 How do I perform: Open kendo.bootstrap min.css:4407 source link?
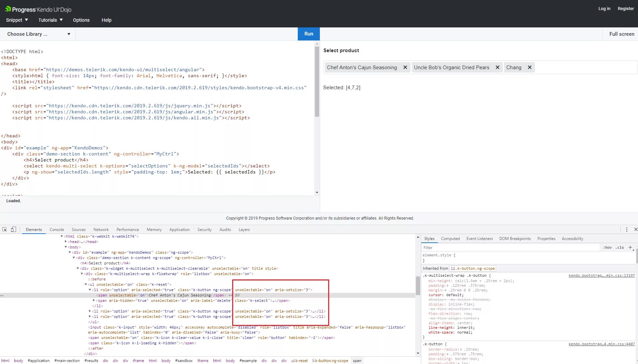(x=602, y=344)
